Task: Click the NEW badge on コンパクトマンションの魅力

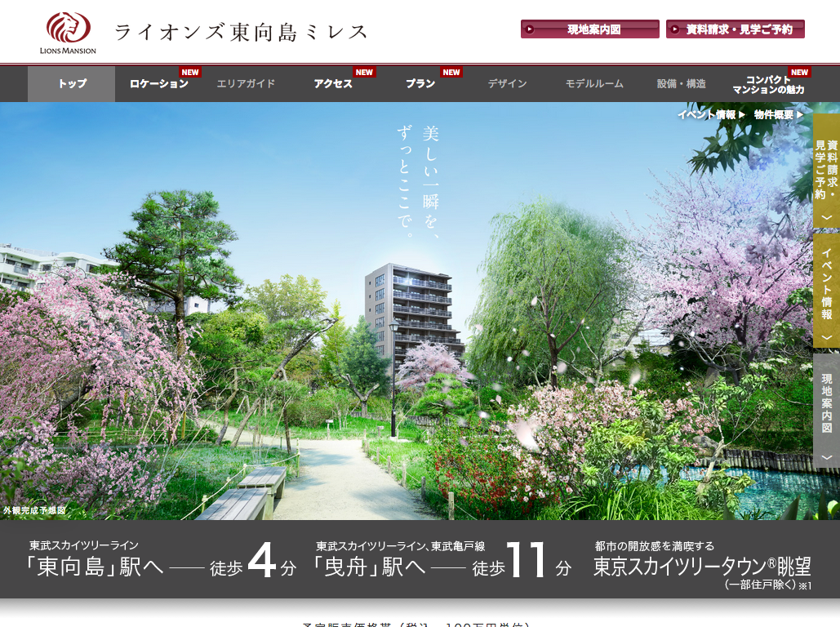Action: click(799, 72)
